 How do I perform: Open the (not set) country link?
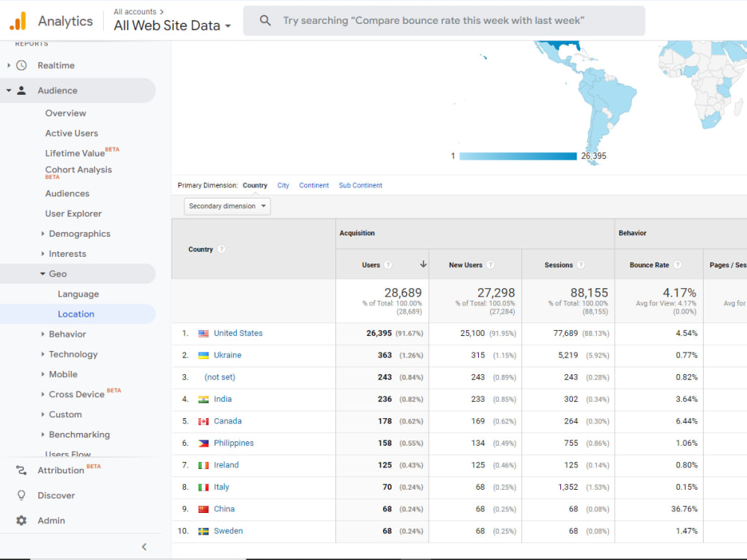tap(220, 377)
